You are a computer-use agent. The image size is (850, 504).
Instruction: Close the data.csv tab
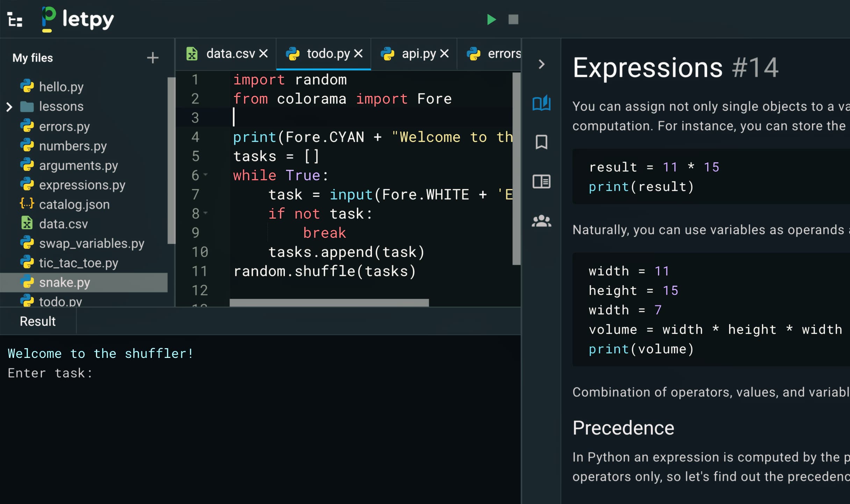264,54
